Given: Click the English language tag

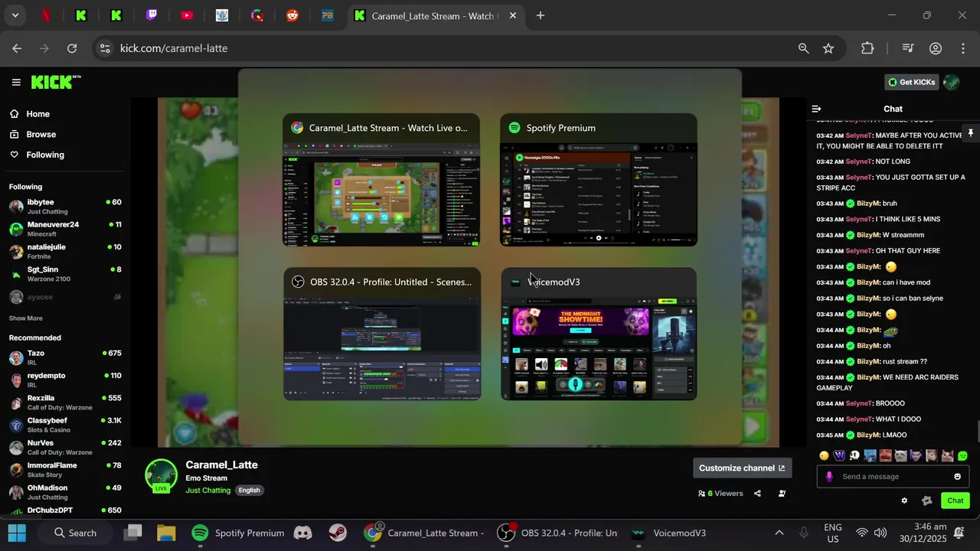Looking at the screenshot, I should 249,490.
